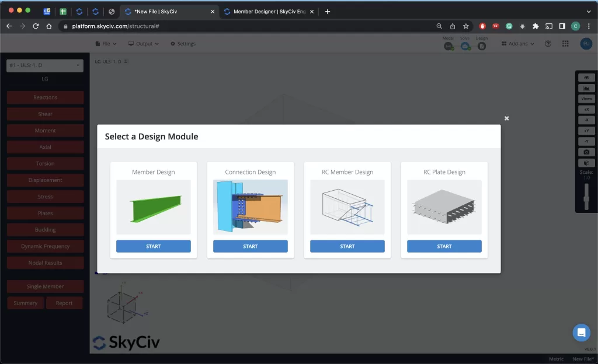The image size is (598, 364).
Task: Open the EU user avatar menu
Action: (x=586, y=44)
